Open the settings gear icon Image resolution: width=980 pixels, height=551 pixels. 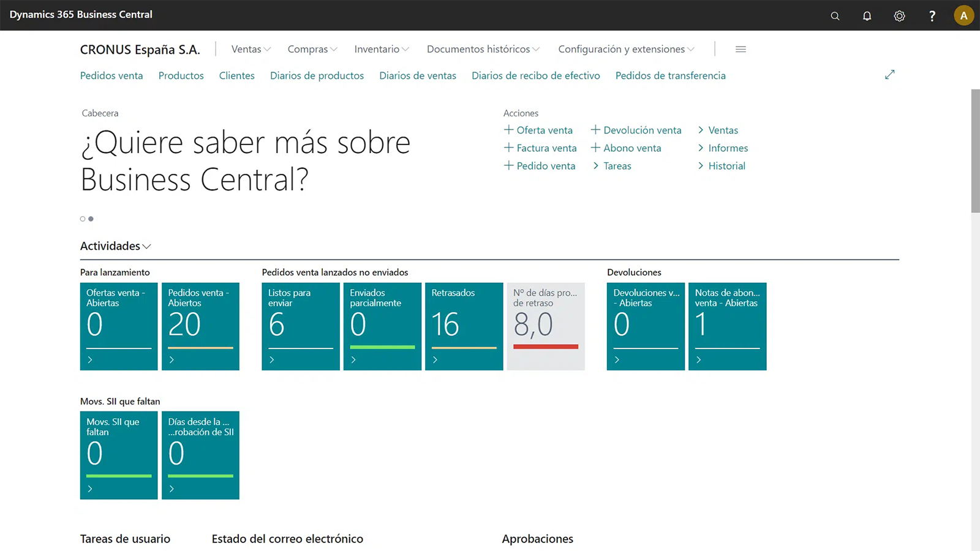coord(899,16)
